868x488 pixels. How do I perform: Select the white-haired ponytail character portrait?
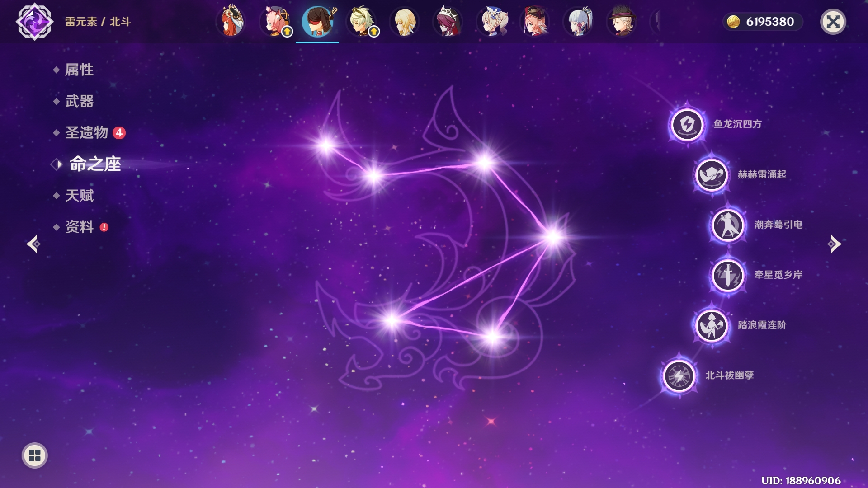(578, 21)
